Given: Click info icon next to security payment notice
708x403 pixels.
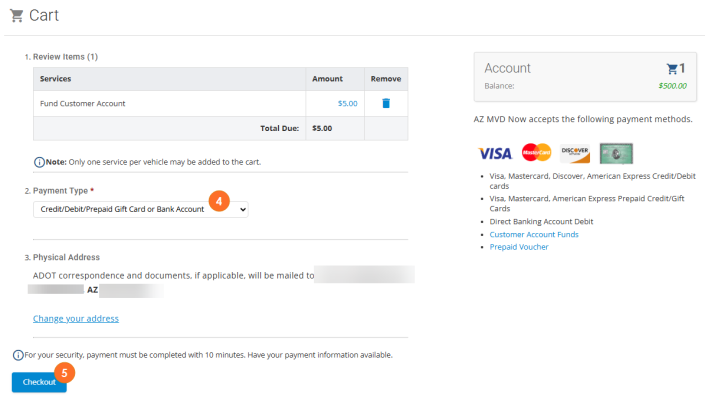Looking at the screenshot, I should [18, 355].
